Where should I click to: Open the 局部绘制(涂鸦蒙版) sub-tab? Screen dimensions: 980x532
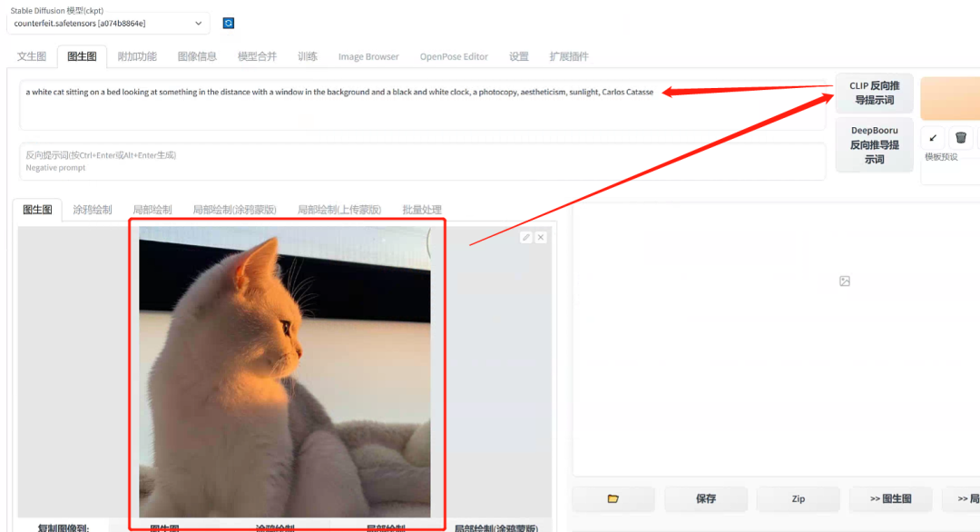click(x=234, y=210)
